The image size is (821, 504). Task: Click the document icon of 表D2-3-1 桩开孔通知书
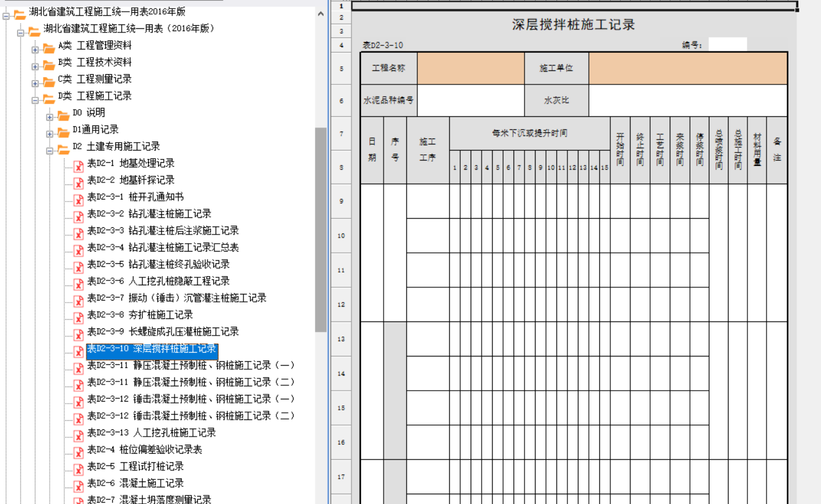[x=78, y=200]
